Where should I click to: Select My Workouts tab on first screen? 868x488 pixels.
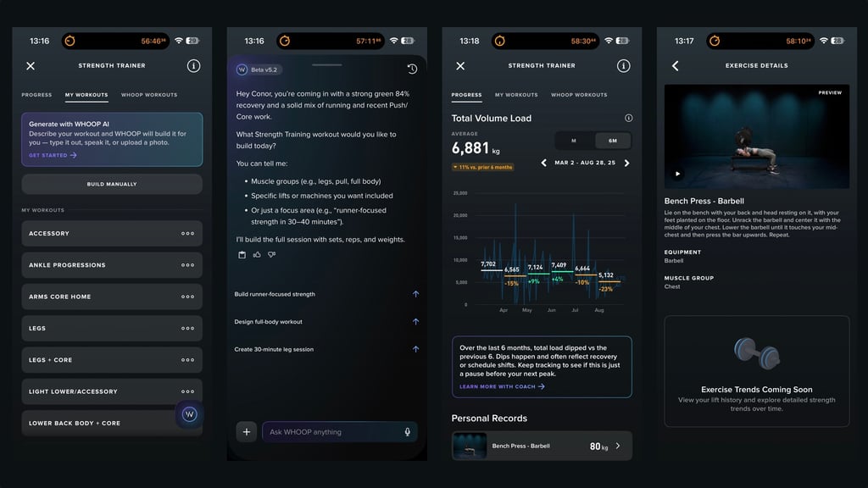(86, 95)
